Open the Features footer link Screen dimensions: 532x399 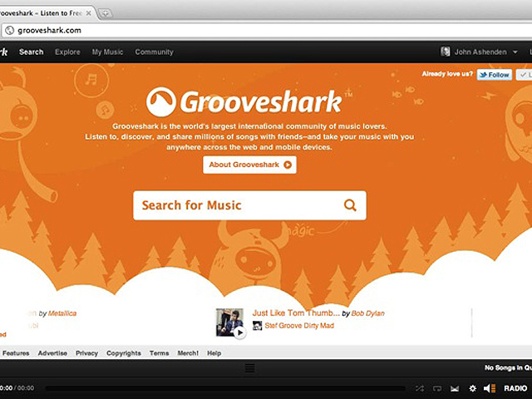(x=16, y=353)
